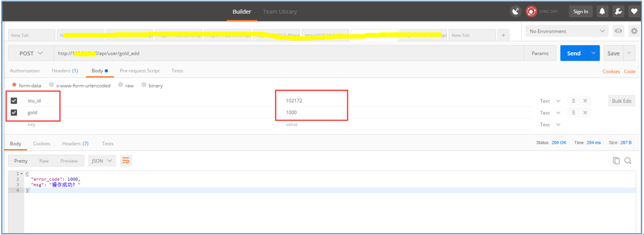
Task: Select the response Body tab
Action: [x=16, y=143]
